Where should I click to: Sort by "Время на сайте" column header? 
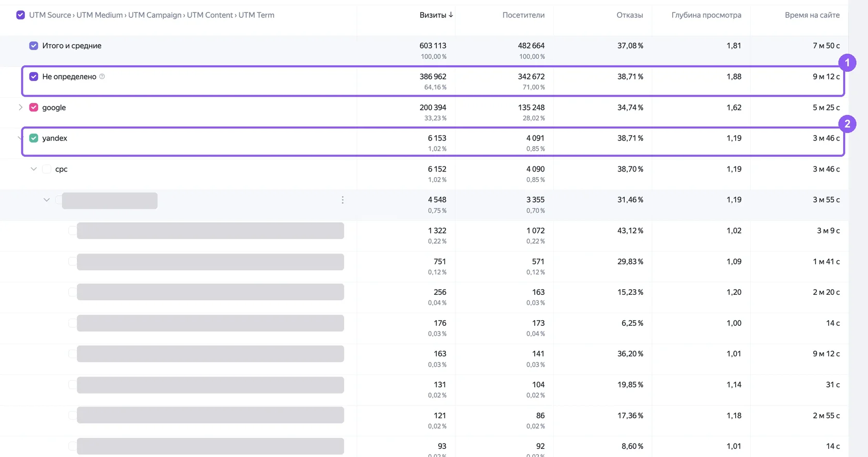(x=812, y=15)
